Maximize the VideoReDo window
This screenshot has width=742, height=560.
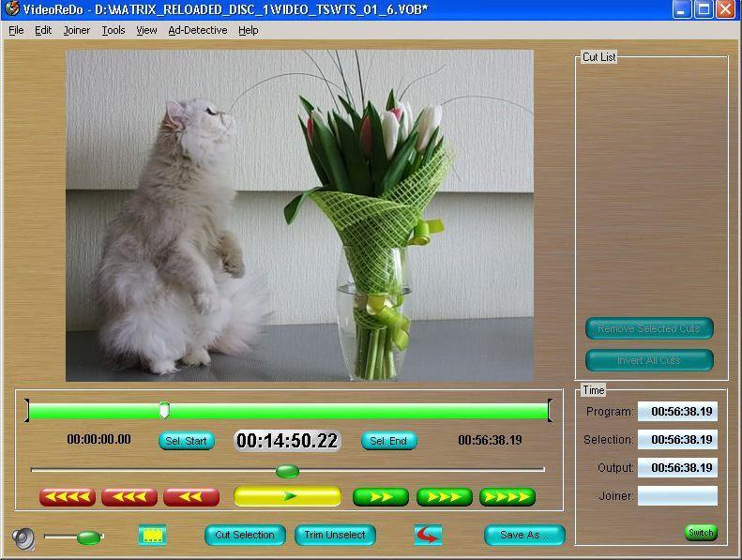click(704, 9)
